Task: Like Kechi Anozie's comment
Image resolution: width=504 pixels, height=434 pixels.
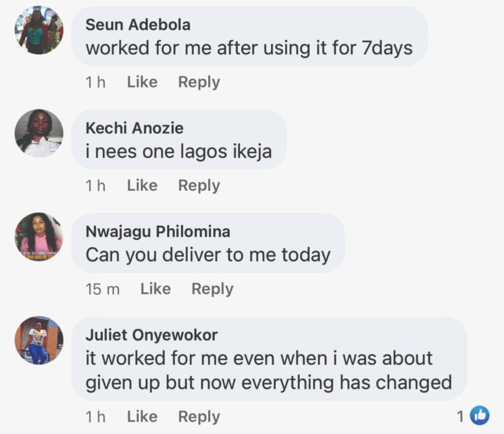Action: pyautogui.click(x=142, y=186)
